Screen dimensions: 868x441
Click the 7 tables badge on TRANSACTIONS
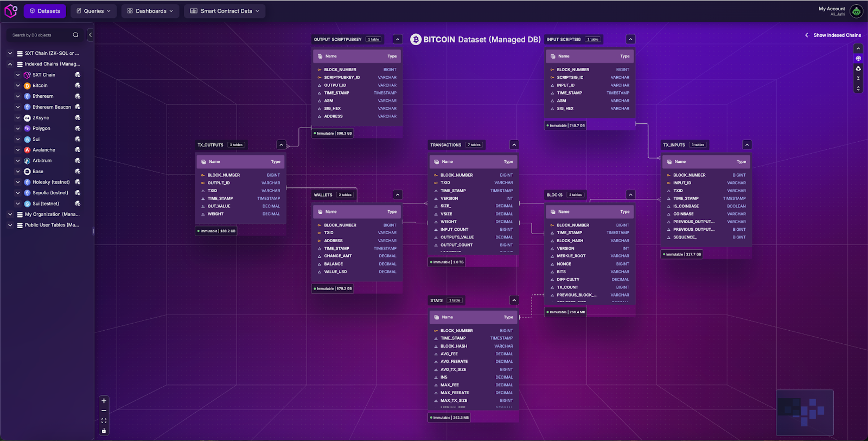click(474, 145)
